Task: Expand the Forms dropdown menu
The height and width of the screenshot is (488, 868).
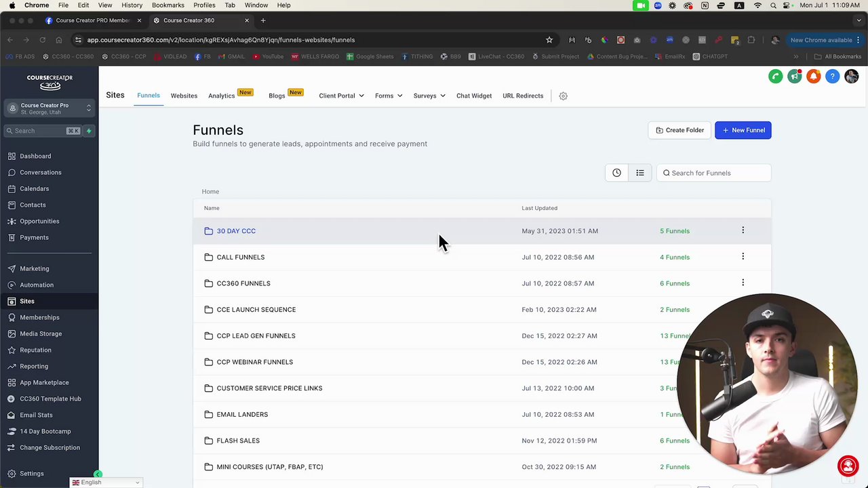Action: pyautogui.click(x=389, y=96)
